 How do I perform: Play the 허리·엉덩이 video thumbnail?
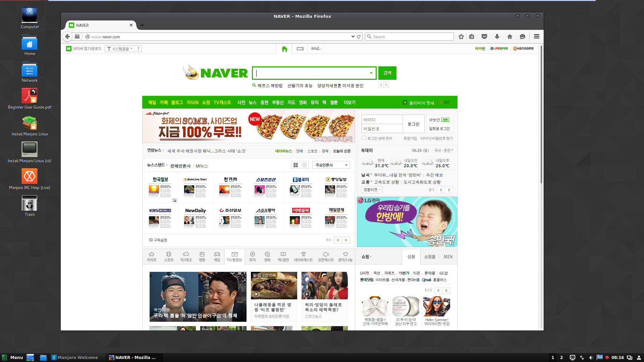[324, 285]
